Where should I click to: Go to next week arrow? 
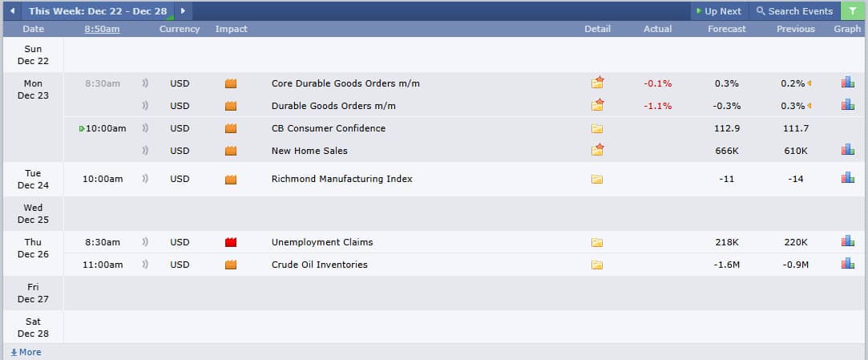(x=183, y=11)
